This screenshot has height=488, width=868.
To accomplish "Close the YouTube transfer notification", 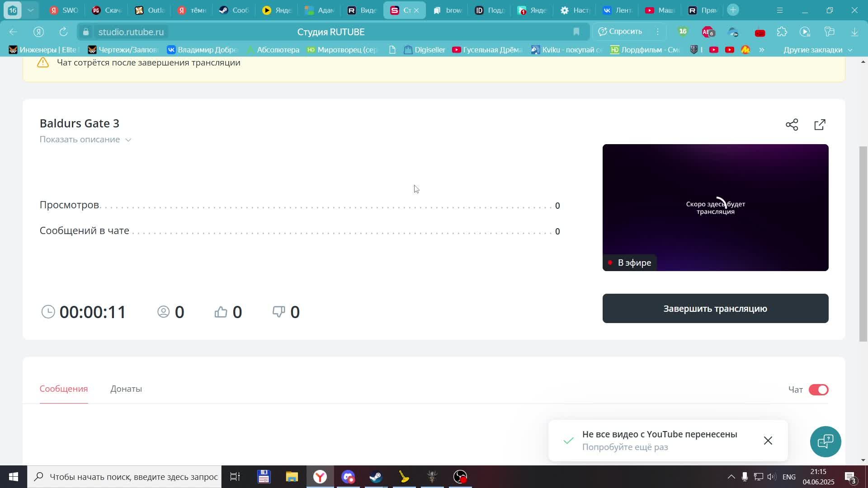I will 768,441.
